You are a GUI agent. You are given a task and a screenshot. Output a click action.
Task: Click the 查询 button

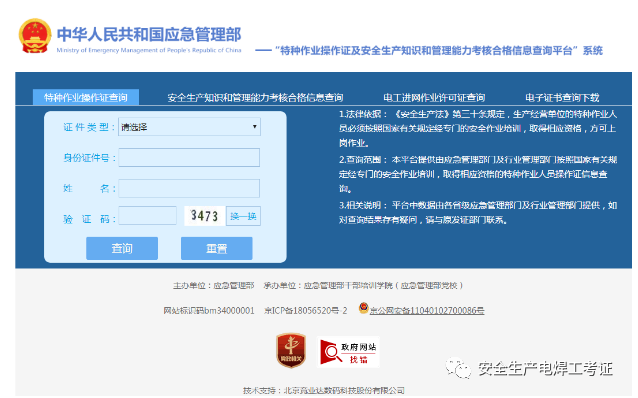click(x=122, y=248)
